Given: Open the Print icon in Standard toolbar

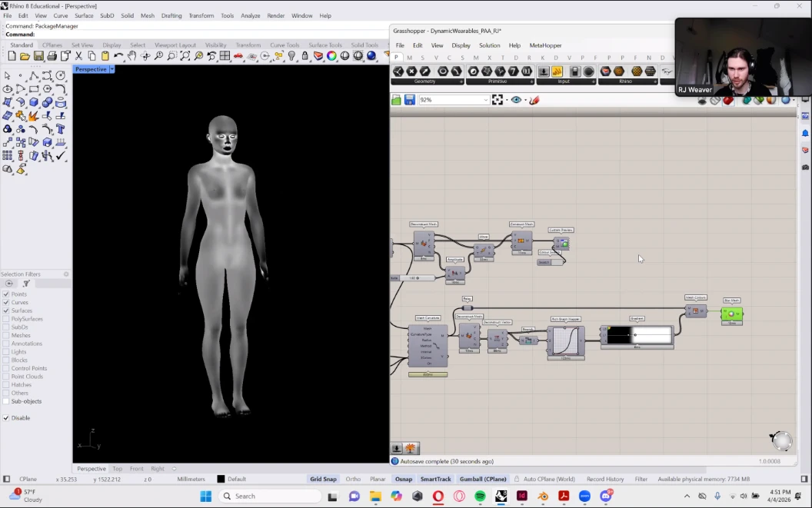Looking at the screenshot, I should (x=52, y=56).
